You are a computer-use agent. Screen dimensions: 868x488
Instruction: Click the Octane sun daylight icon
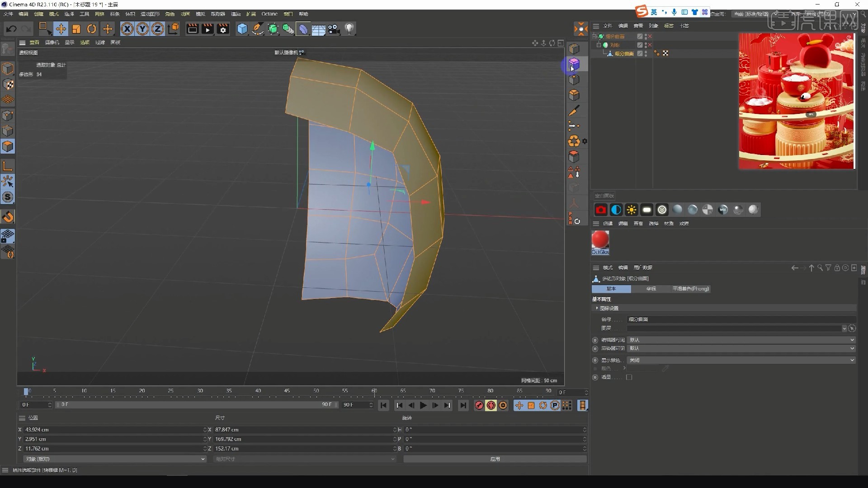pyautogui.click(x=632, y=210)
